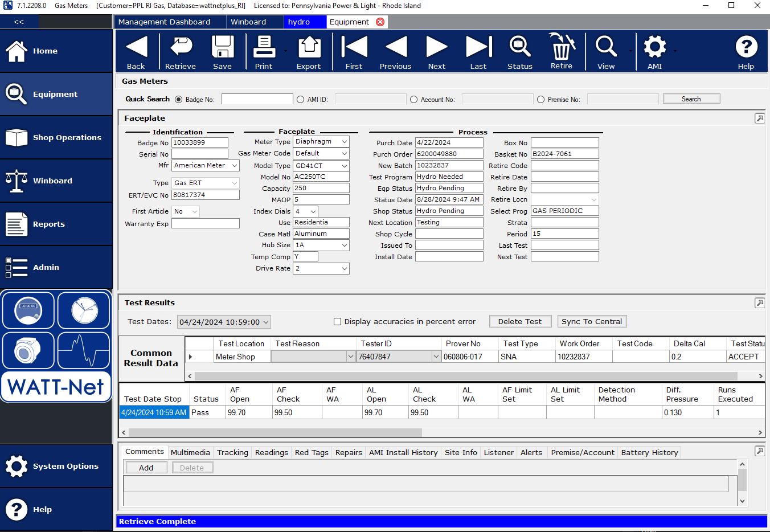Open Shop Operations in the sidebar

[56, 137]
